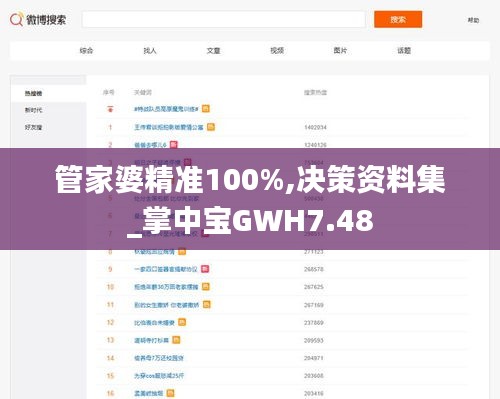Click the 序号 column header
The height and width of the screenshot is (399, 500).
coord(109,92)
